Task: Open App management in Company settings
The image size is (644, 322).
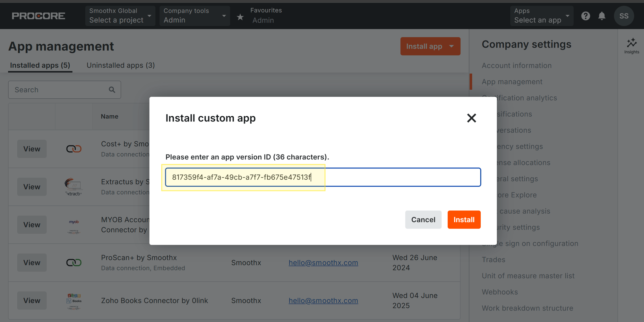Action: click(512, 82)
